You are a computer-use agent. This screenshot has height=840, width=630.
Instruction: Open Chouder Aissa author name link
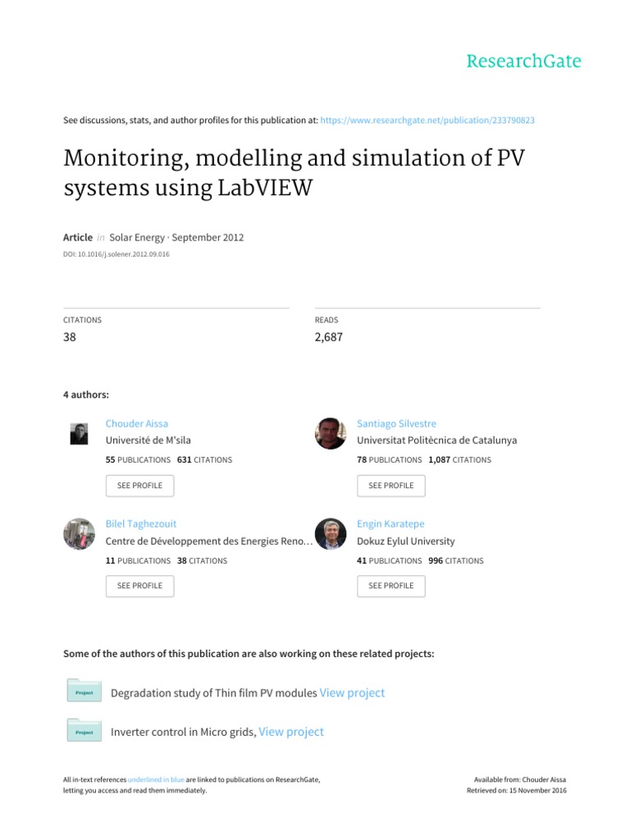[x=137, y=423]
